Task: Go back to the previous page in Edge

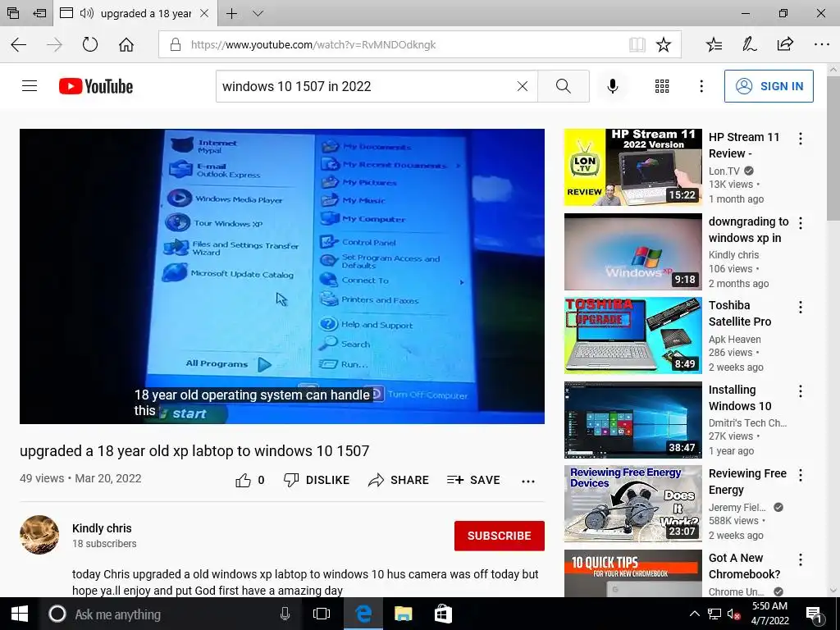Action: pyautogui.click(x=19, y=44)
